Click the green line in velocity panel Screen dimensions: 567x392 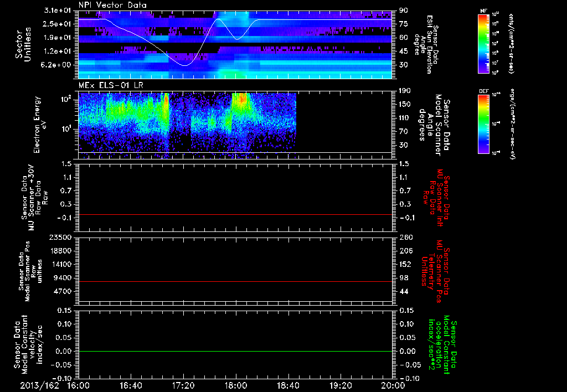tap(235, 351)
